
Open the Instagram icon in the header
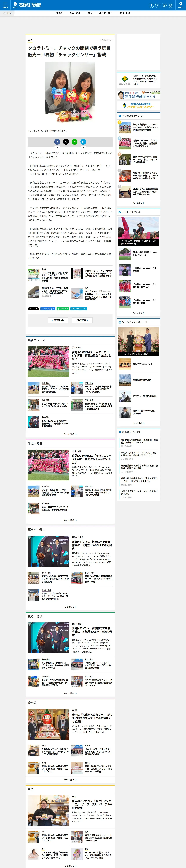point(164,5)
